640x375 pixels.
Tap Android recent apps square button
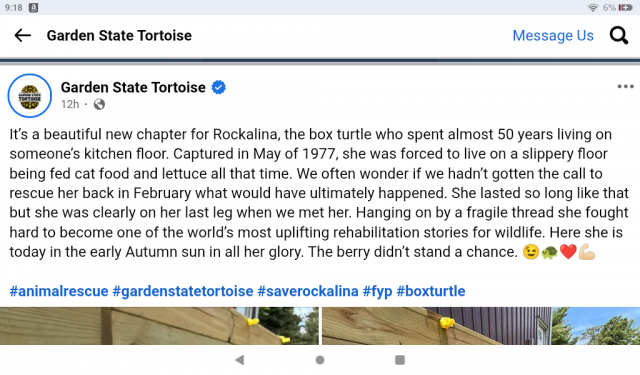[x=400, y=360]
